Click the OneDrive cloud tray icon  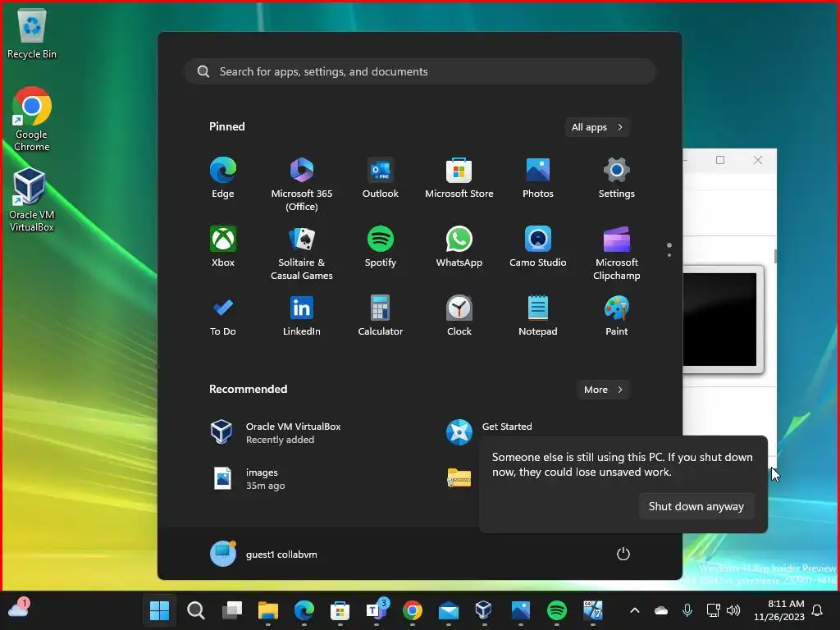pyautogui.click(x=661, y=610)
